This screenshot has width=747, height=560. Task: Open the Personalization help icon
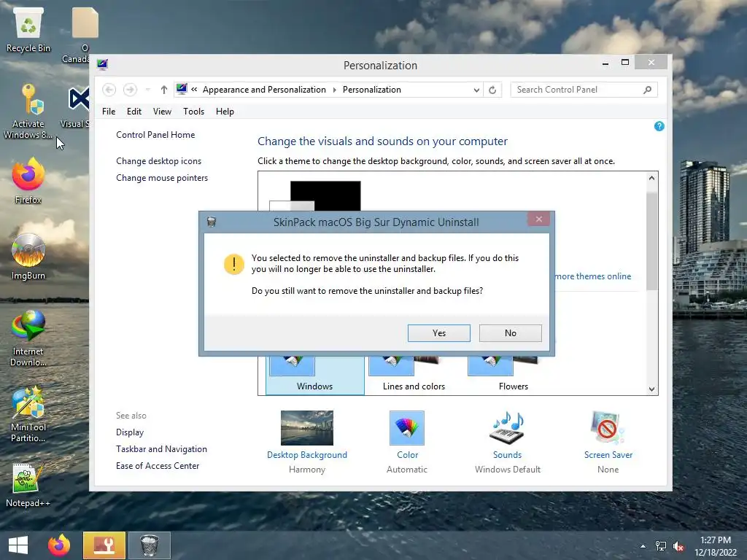coord(659,126)
